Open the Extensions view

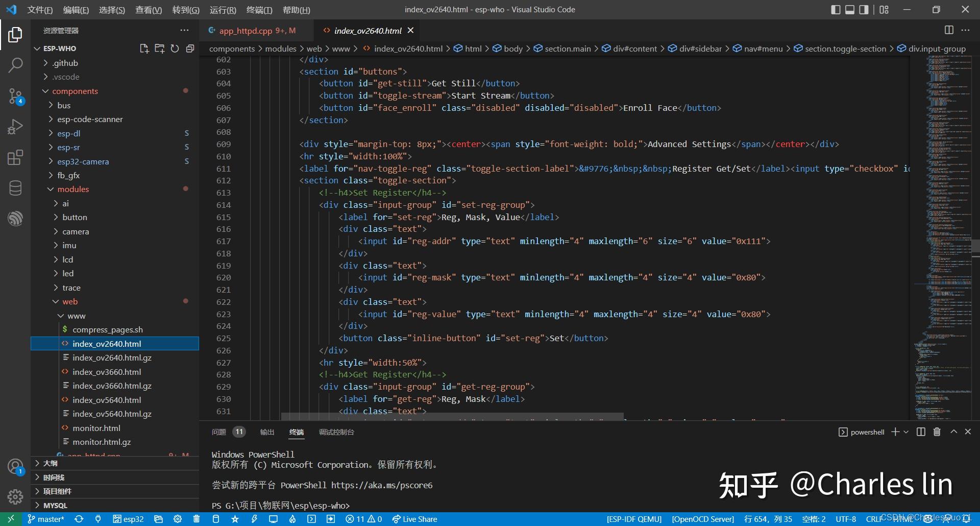(15, 157)
